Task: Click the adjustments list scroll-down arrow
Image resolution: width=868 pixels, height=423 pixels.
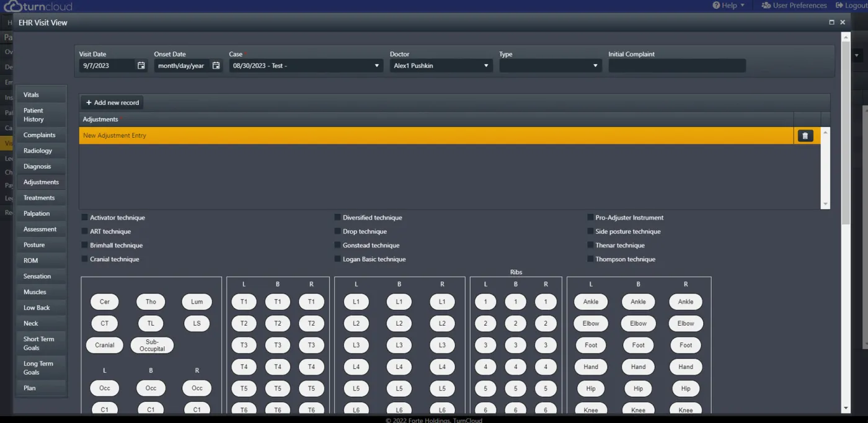Action: [825, 204]
